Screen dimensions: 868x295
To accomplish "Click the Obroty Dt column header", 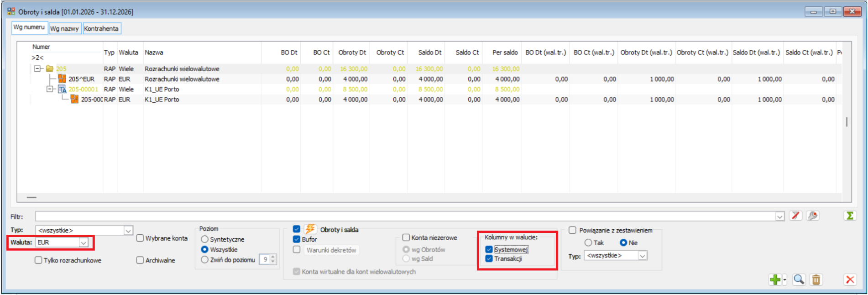I will click(x=352, y=53).
